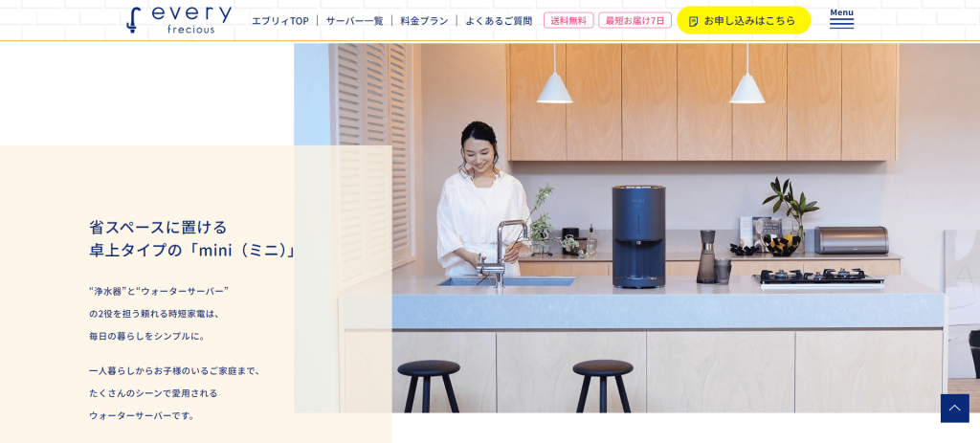Click the left black stool in the photo
The width and height of the screenshot is (980, 443).
[x=429, y=386]
